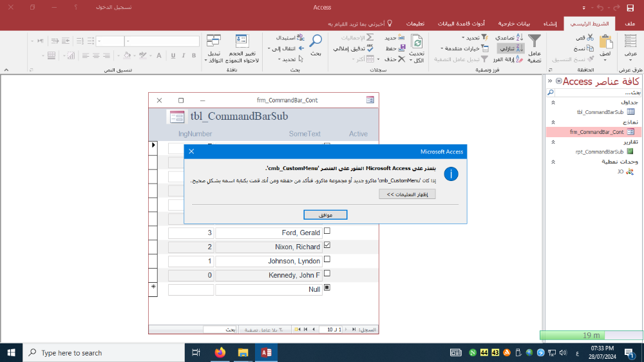
Task: Click the 'Tell me what to do' box
Action: click(360, 24)
